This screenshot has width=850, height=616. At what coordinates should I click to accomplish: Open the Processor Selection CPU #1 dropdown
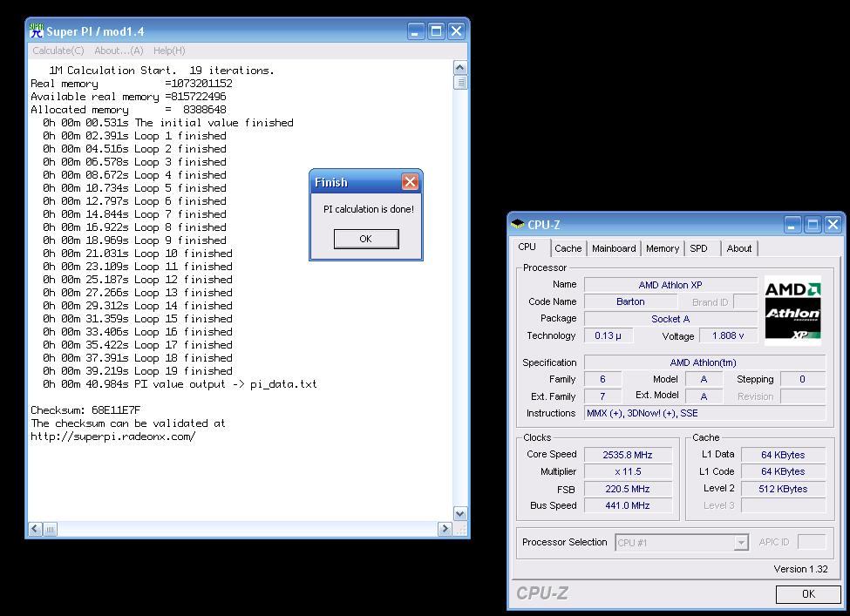coord(682,542)
